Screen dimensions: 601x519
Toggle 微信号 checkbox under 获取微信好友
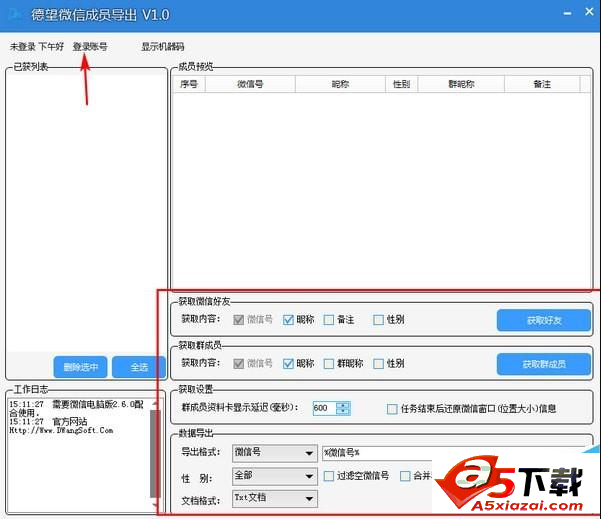point(238,320)
